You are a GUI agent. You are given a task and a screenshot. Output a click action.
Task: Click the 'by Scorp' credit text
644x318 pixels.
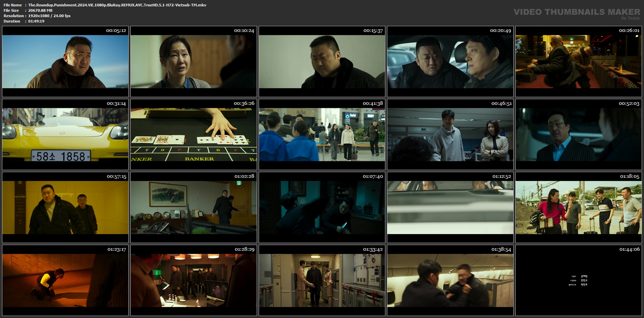pyautogui.click(x=631, y=18)
